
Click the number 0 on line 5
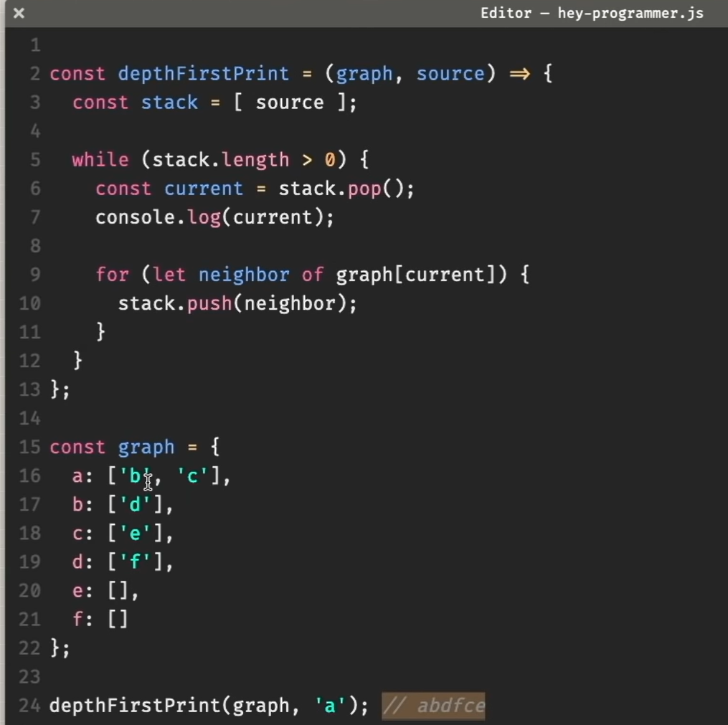(x=330, y=160)
